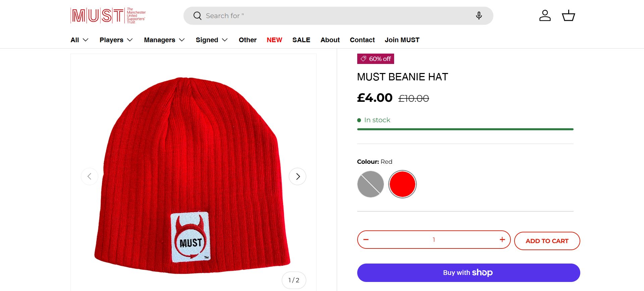Open the user account icon
This screenshot has height=291, width=644.
[x=545, y=16]
